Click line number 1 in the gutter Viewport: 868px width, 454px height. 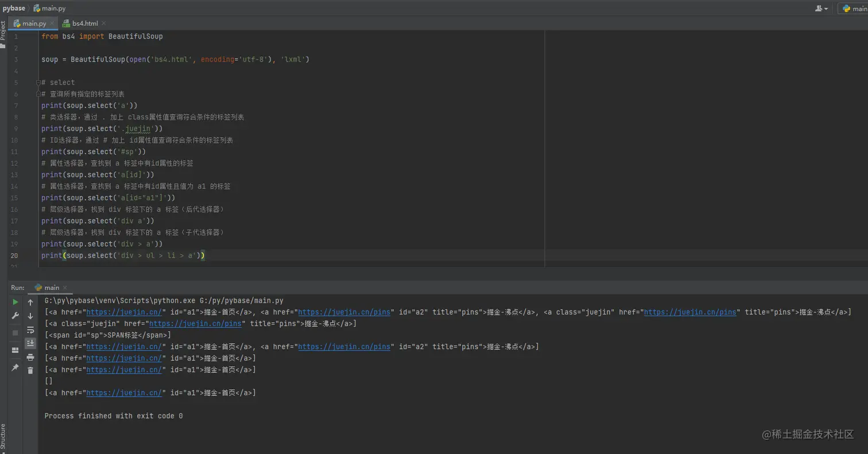[15, 36]
